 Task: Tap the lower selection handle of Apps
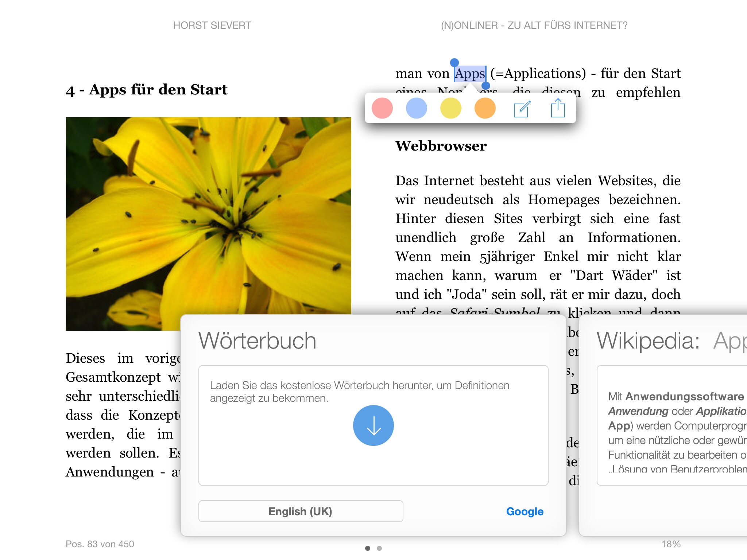(x=485, y=86)
